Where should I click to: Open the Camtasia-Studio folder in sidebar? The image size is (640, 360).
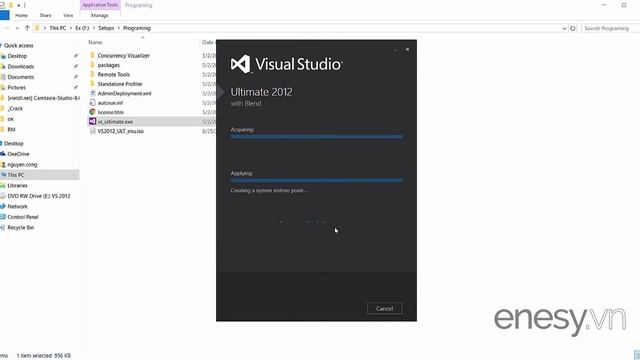point(43,98)
